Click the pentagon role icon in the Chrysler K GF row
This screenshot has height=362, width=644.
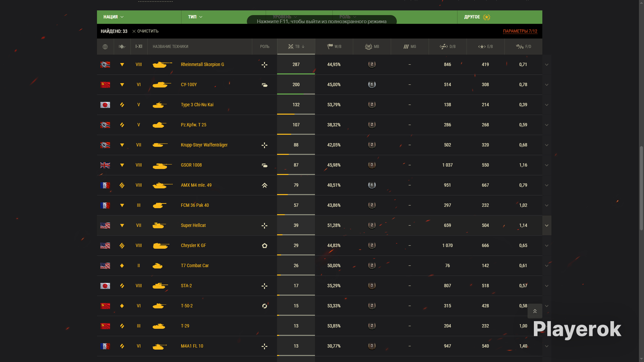(264, 246)
